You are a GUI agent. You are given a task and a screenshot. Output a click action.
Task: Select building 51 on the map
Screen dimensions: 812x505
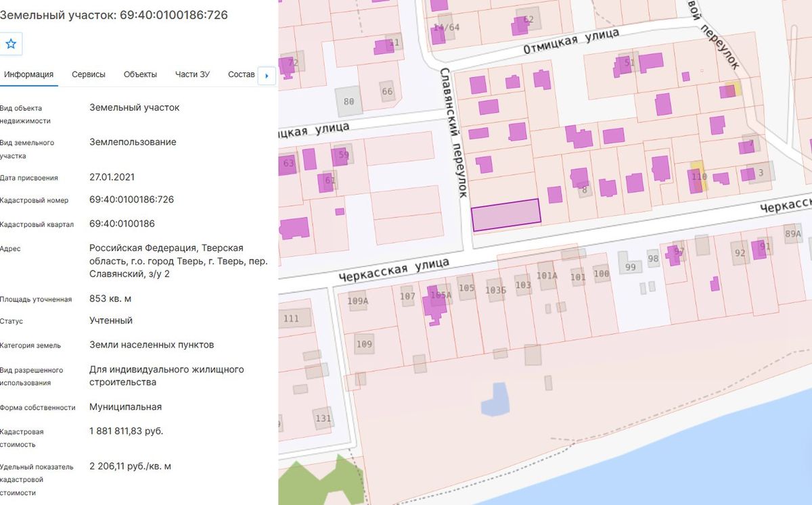pyautogui.click(x=630, y=63)
